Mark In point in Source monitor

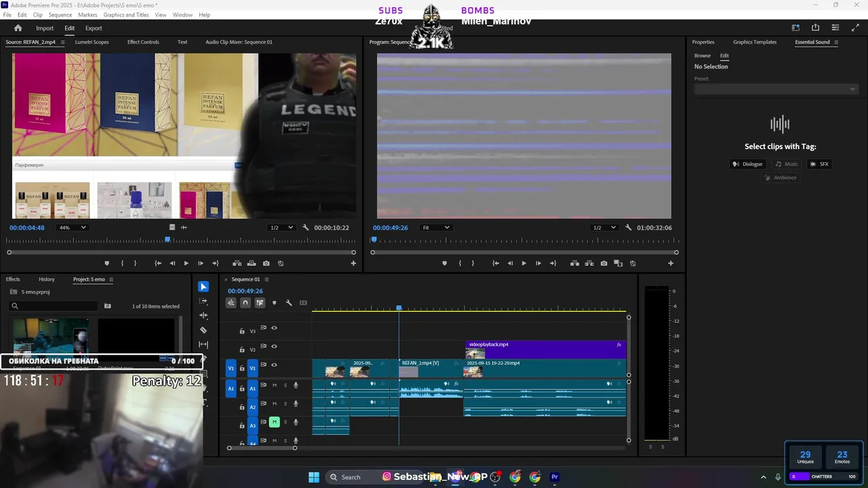[122, 263]
